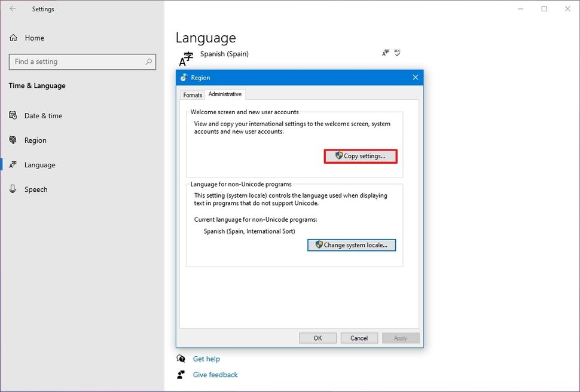This screenshot has height=392, width=580.
Task: Click the spell-check icon next to Spanish (Spain)
Action: click(397, 53)
